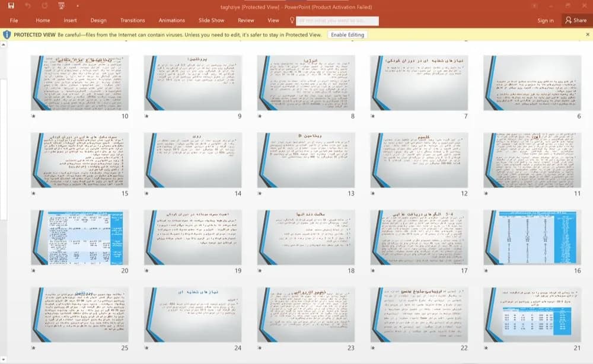
Task: Click the Undo arrow icon
Action: [28, 6]
